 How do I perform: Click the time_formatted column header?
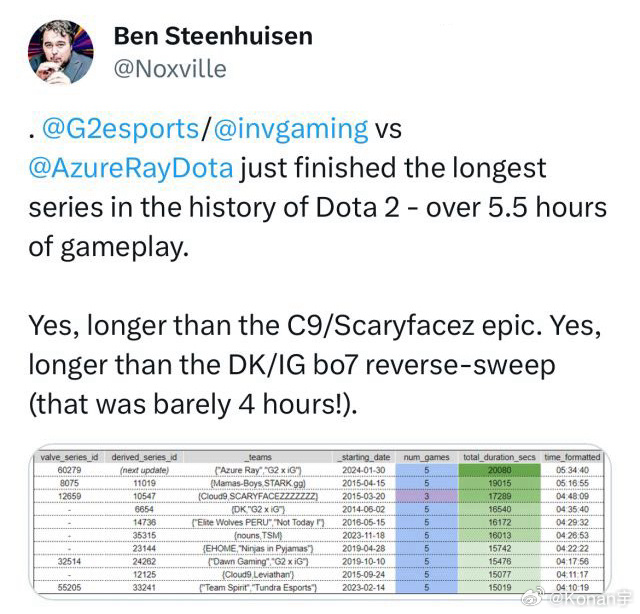click(x=574, y=457)
